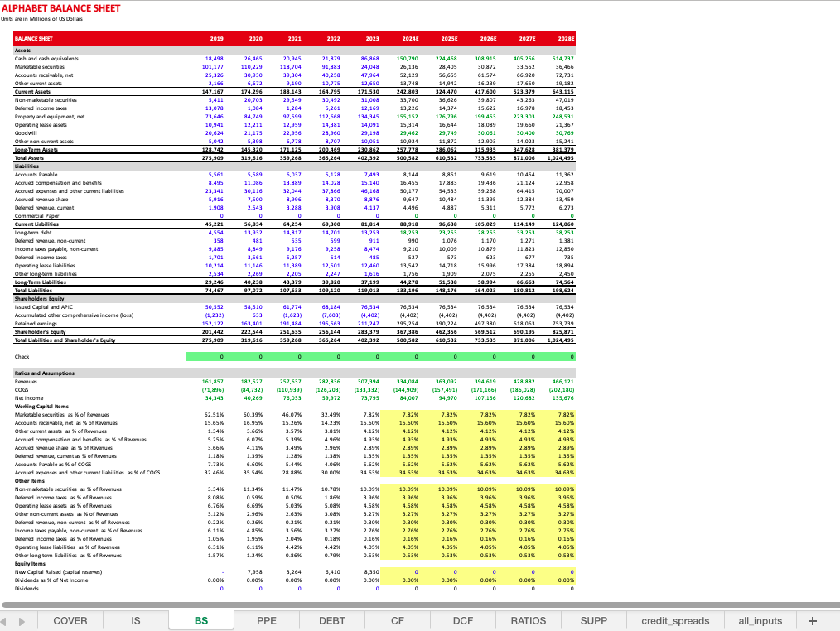Click the Accounts receivable, net label

pyautogui.click(x=44, y=75)
